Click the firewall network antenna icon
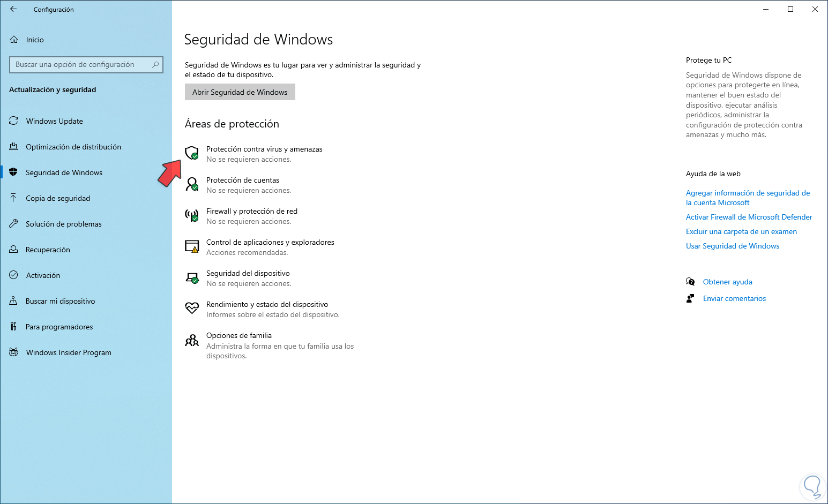 [x=192, y=215]
